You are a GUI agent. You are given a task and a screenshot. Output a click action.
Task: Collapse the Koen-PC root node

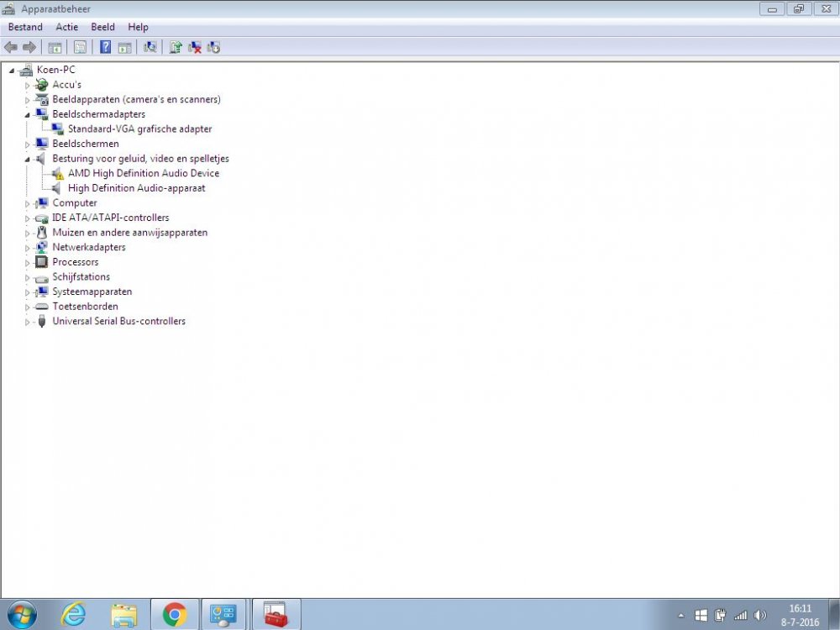click(x=11, y=71)
